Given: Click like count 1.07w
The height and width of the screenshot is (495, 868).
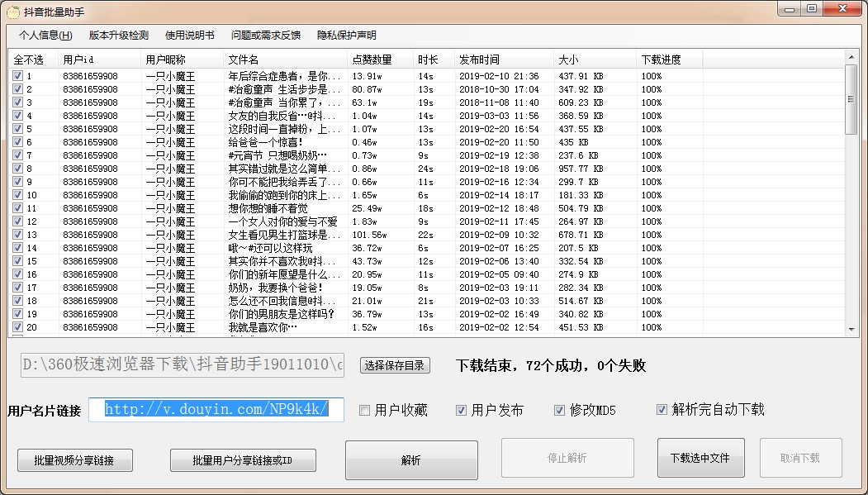Looking at the screenshot, I should point(364,129).
